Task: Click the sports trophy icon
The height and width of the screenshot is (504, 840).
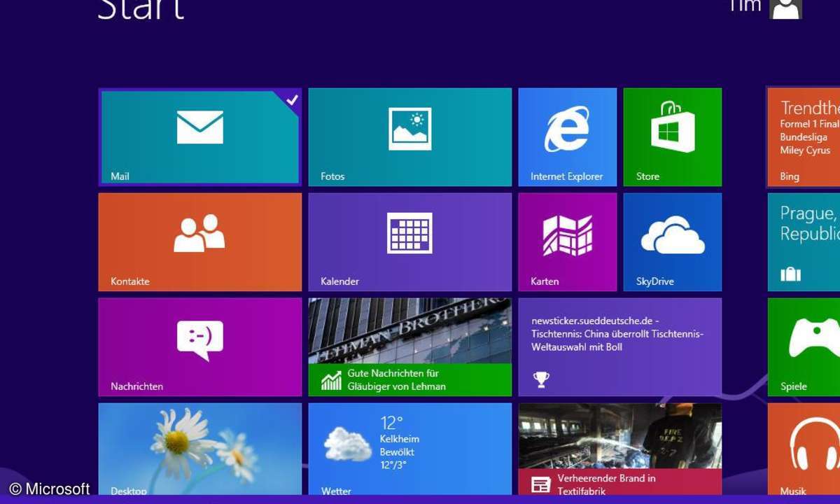Action: (x=540, y=379)
